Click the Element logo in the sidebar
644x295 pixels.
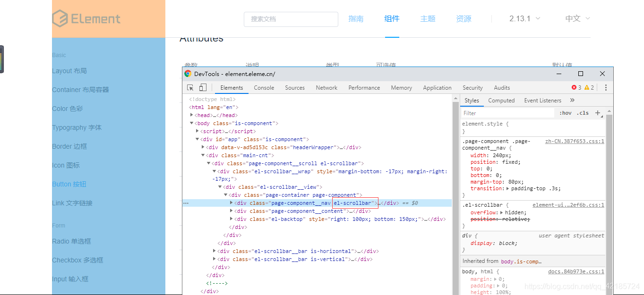(86, 19)
